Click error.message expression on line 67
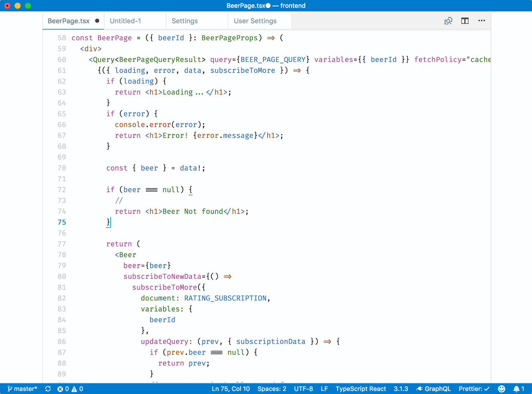Viewport: 532px width, 394px height. click(x=225, y=136)
